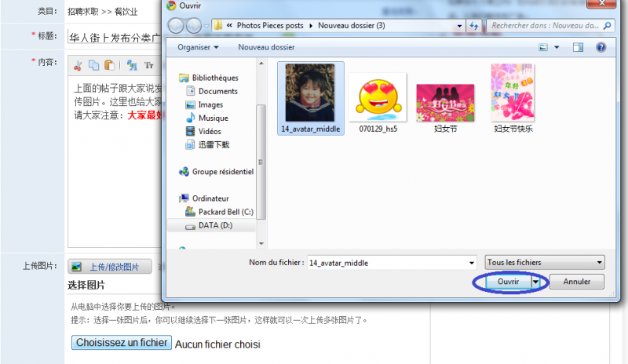The height and width of the screenshot is (364, 628).
Task: Click the paste clipboard icon in editor
Action: 109,64
